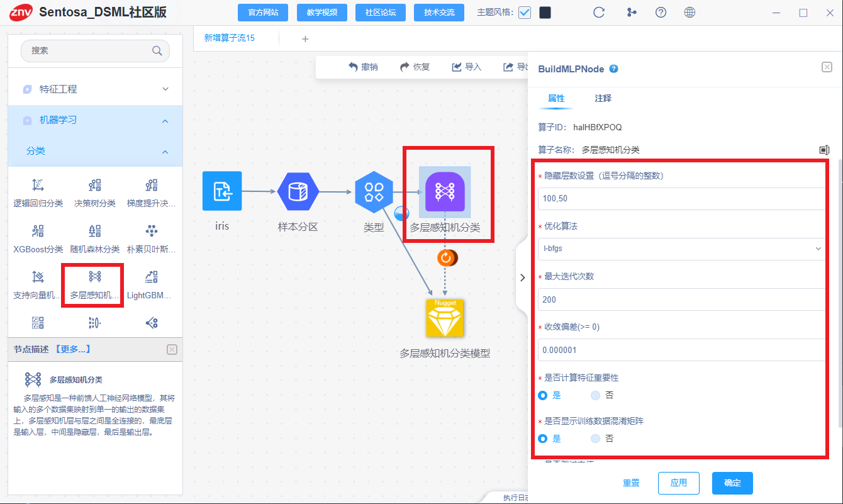Close the BuildMLPNode properties panel
This screenshot has width=843, height=504.
(x=827, y=67)
